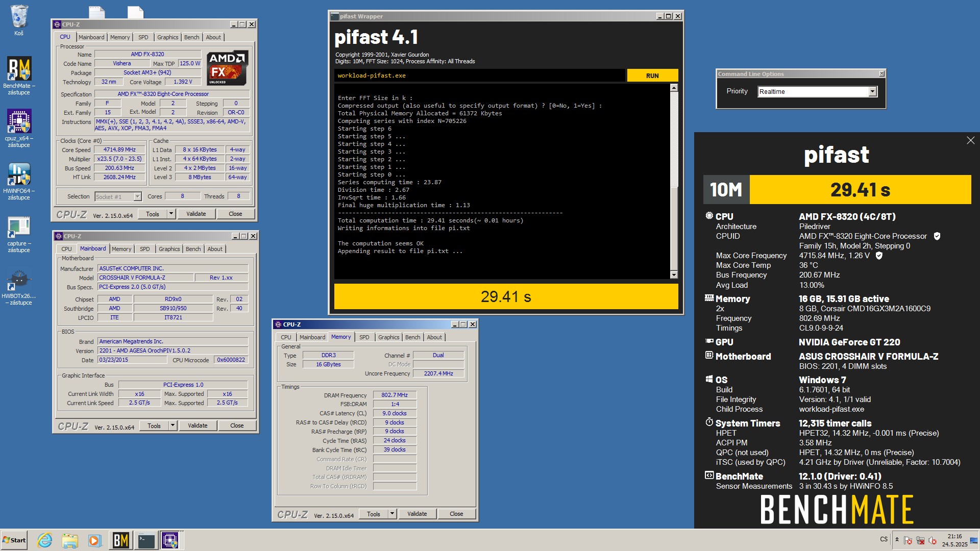Click the BenchMate version section icon
980x551 pixels.
pyautogui.click(x=709, y=475)
